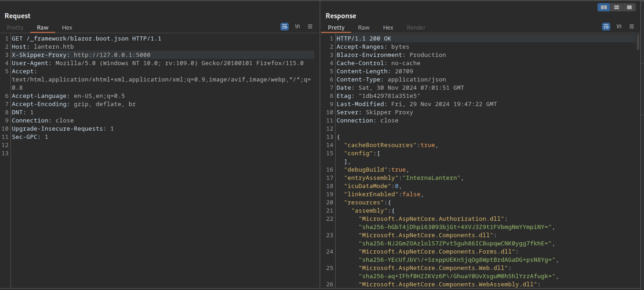Click the Response vertical scrollbar thumb
The image size is (644, 290).
point(638,42)
